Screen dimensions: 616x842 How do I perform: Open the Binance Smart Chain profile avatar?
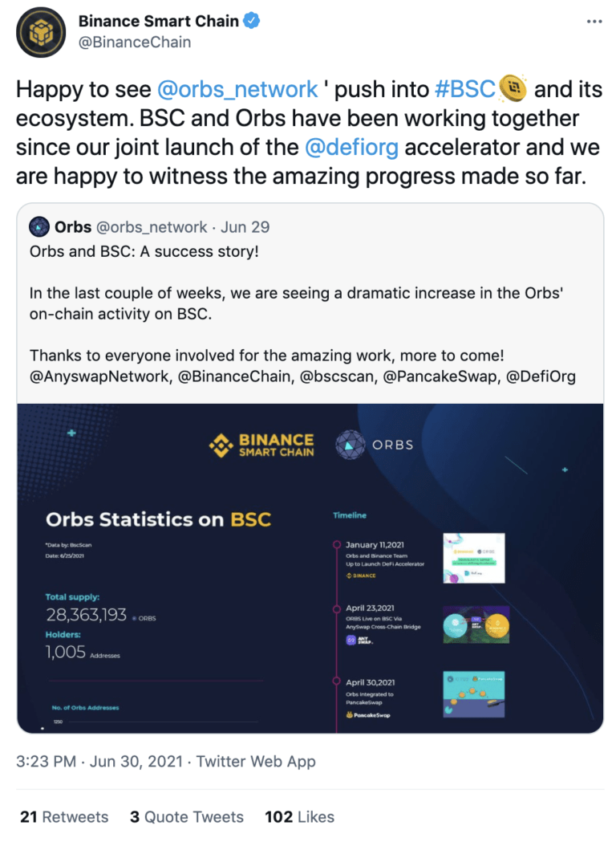(41, 33)
